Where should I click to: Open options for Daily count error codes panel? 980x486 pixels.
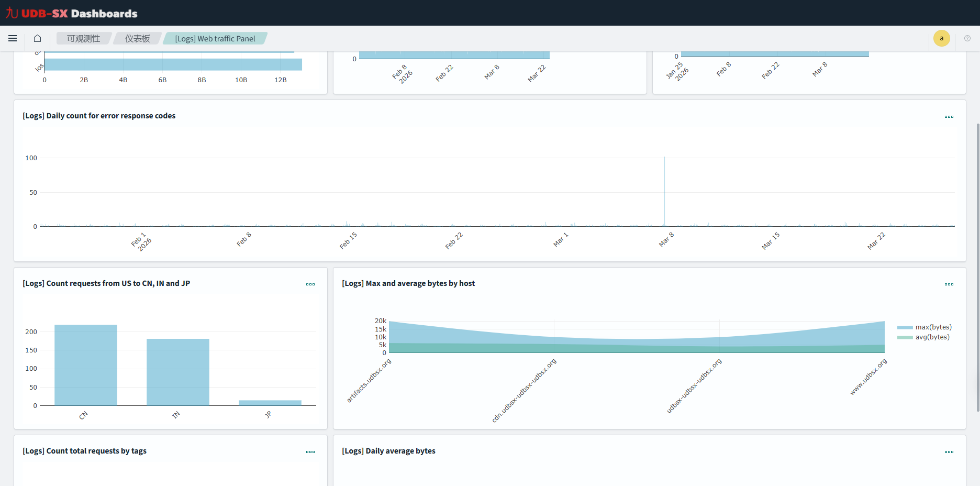(949, 117)
